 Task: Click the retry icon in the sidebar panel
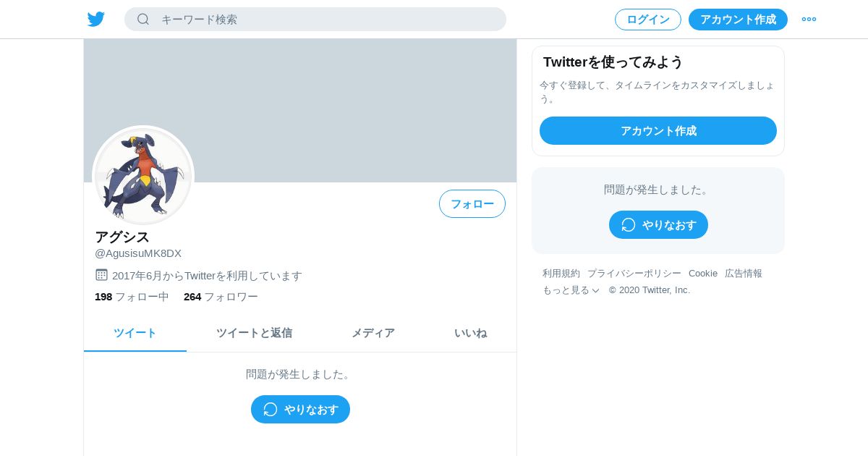(x=629, y=225)
